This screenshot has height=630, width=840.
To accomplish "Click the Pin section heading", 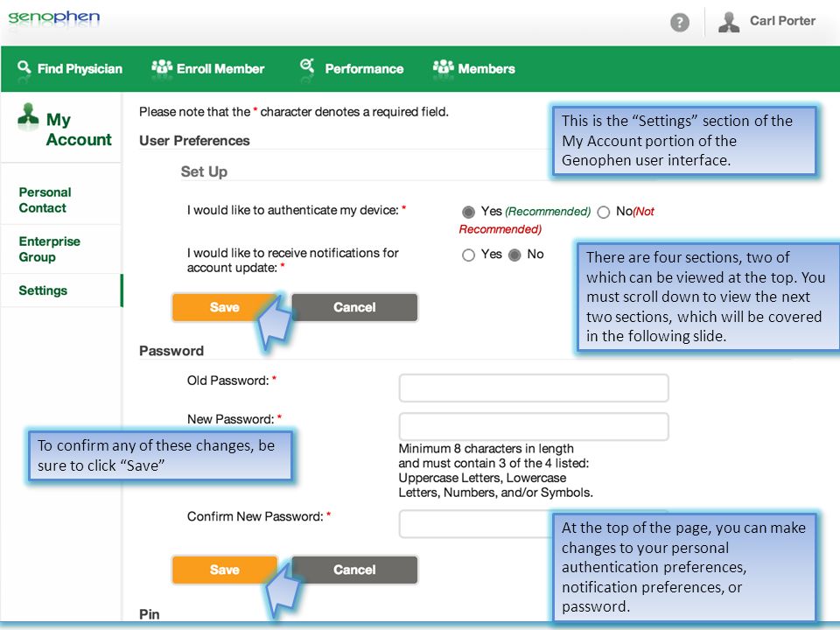I will click(150, 614).
